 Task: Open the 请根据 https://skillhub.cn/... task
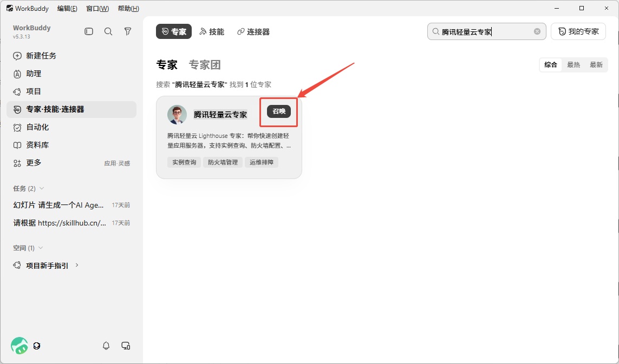coord(71,223)
